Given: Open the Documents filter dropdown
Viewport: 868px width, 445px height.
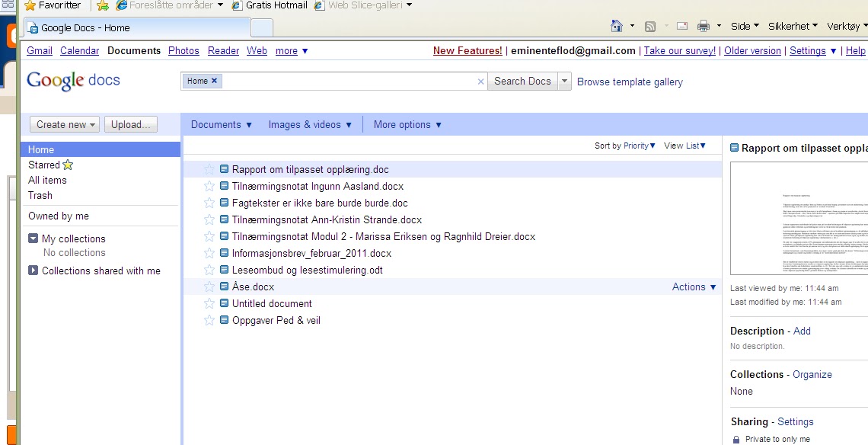Looking at the screenshot, I should pos(222,125).
